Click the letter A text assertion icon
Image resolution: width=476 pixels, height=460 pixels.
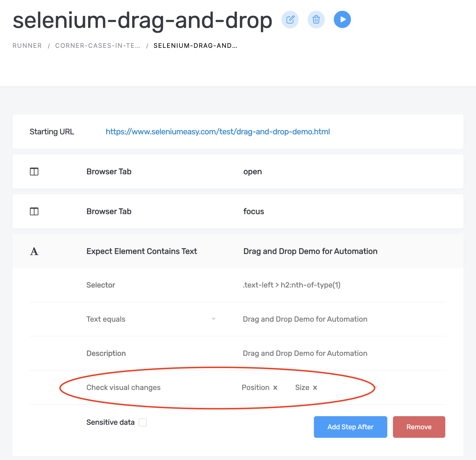34,251
